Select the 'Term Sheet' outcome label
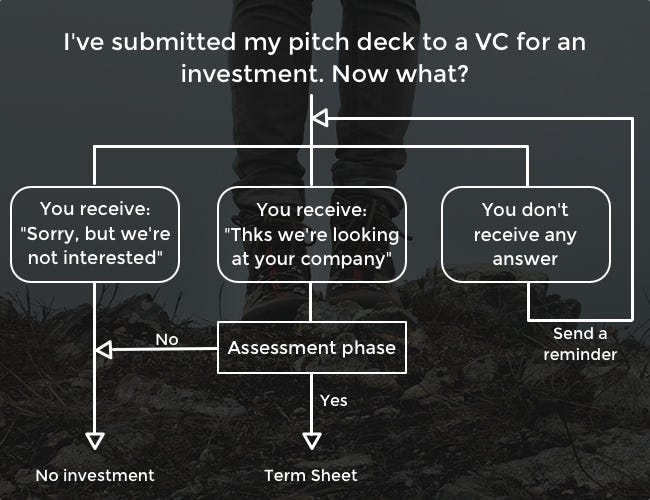The image size is (650, 500). point(311,476)
